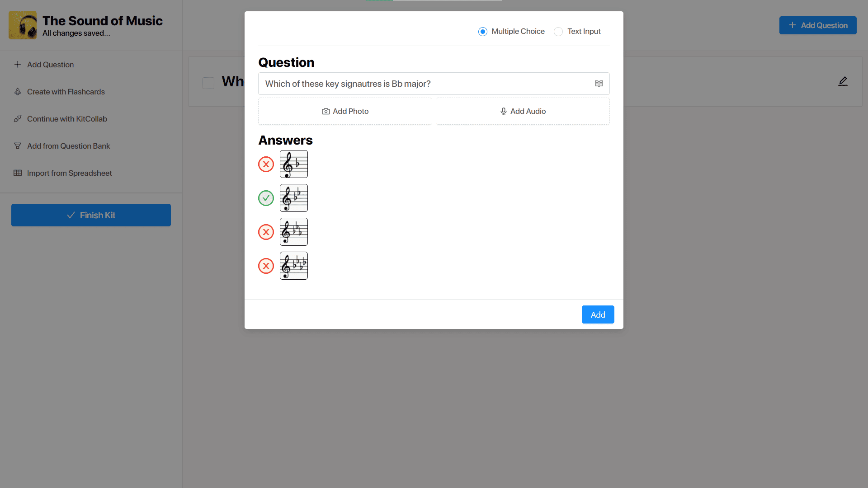Select the Multiple Choice radio button

coord(482,31)
